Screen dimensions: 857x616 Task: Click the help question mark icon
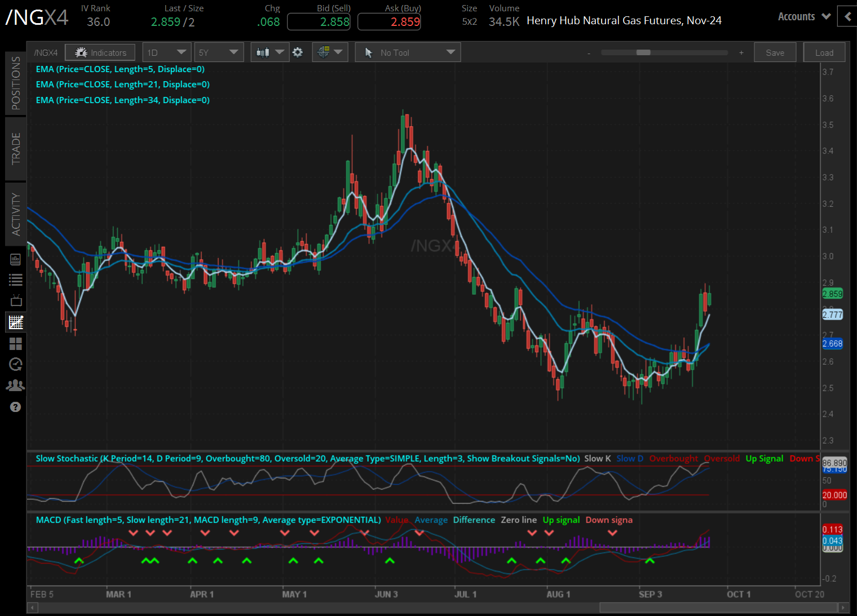pos(15,406)
